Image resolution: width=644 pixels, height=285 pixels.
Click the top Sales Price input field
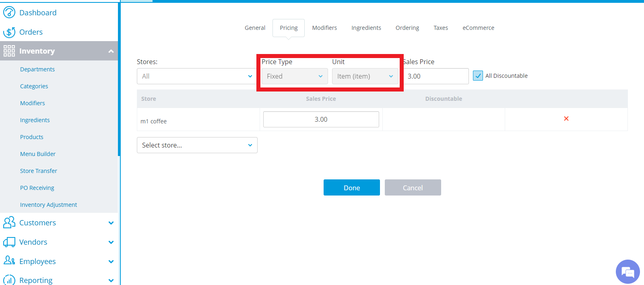[x=436, y=76]
